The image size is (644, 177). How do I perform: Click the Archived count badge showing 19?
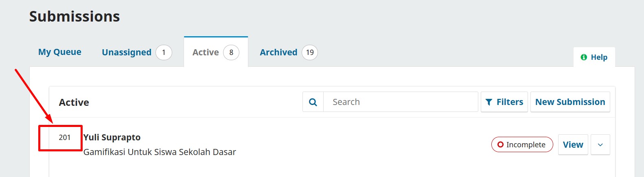pos(310,52)
